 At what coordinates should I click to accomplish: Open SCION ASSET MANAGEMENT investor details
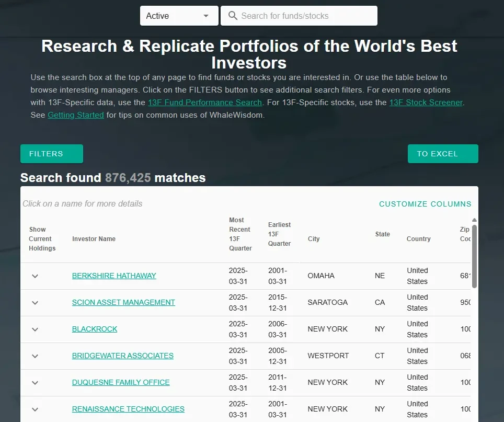coord(123,302)
